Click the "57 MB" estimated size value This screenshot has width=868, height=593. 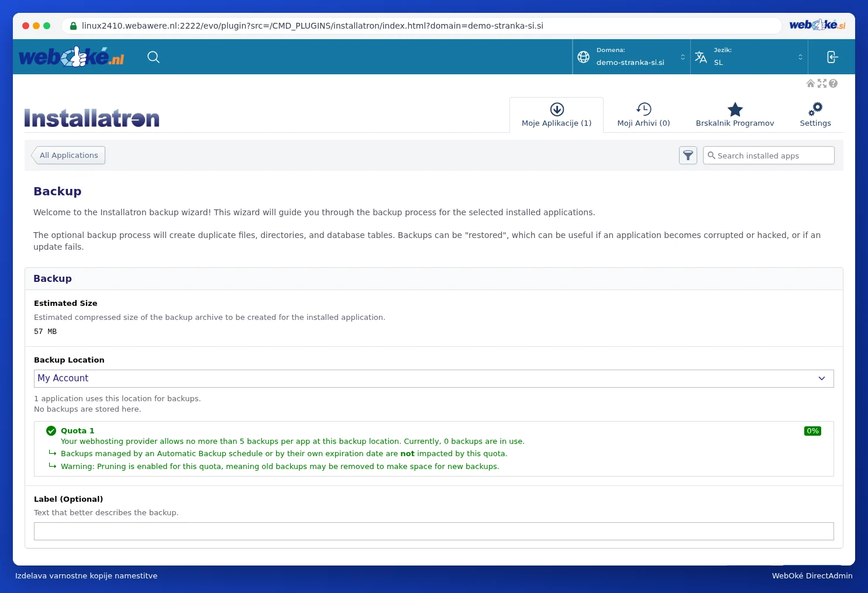(x=46, y=332)
